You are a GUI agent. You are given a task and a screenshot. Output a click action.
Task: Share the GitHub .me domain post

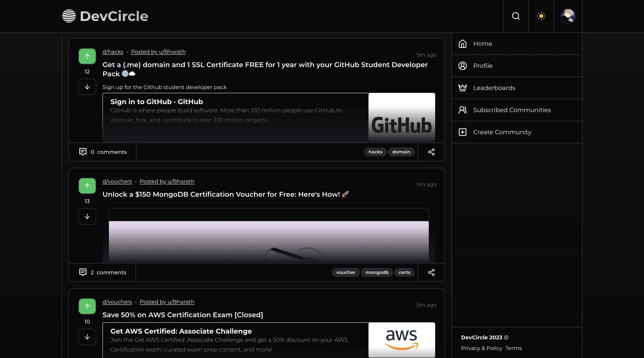(431, 152)
